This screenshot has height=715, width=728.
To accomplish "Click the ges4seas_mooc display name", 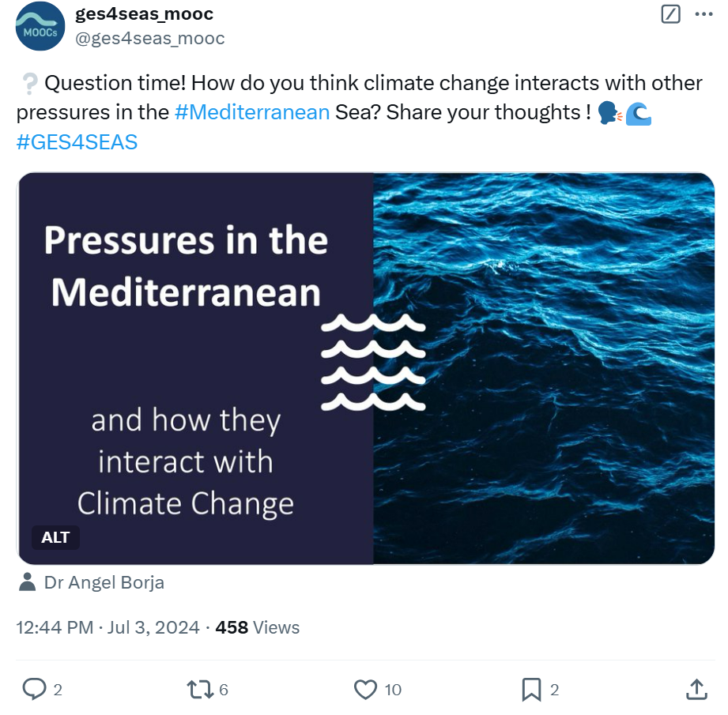I will click(144, 13).
